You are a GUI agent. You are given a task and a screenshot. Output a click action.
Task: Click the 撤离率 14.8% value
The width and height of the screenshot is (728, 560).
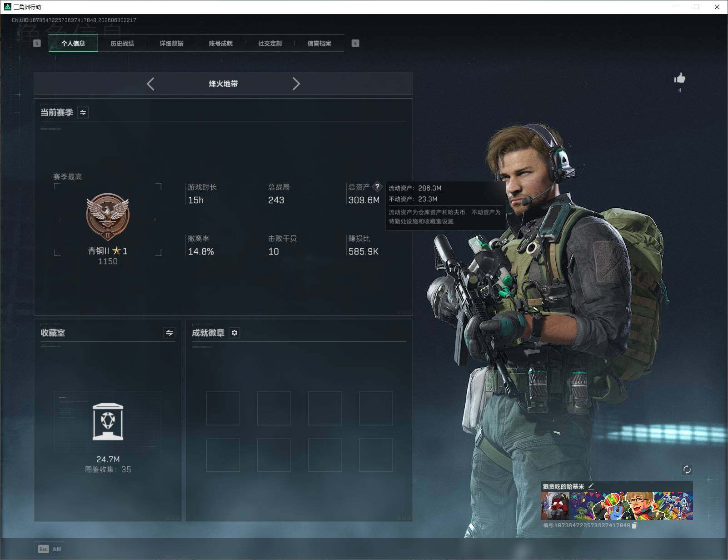pos(201,251)
